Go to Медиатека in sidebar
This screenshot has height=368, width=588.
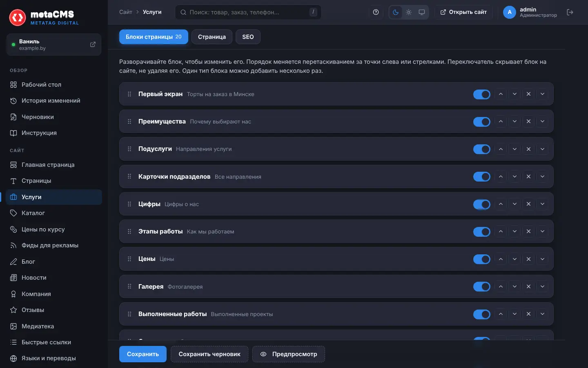pos(54,326)
